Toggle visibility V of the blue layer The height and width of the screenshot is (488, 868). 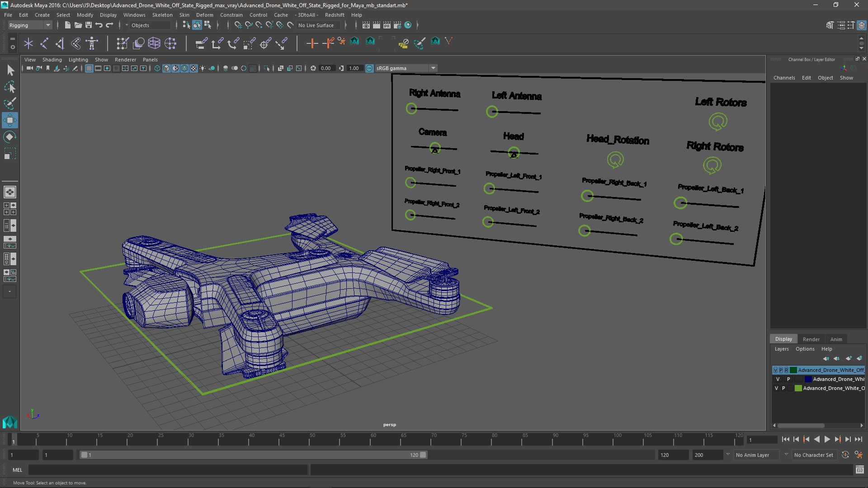778,379
